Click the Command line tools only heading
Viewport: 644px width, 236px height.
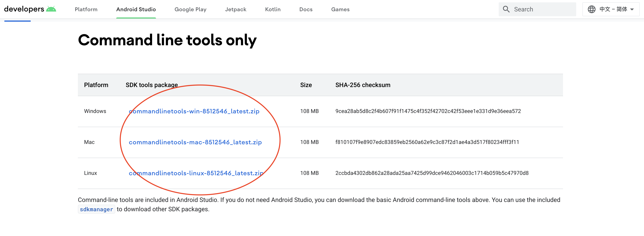coord(167,40)
